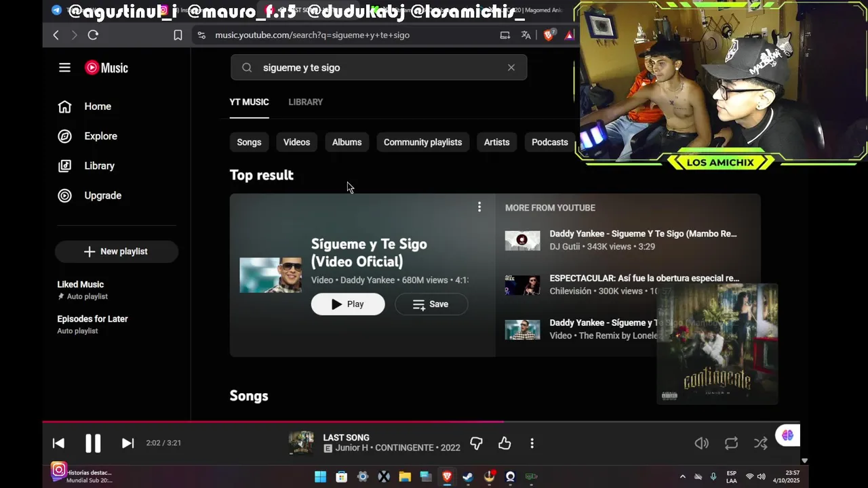868x488 pixels.
Task: Click the purple extension bubble icon
Action: 787,435
